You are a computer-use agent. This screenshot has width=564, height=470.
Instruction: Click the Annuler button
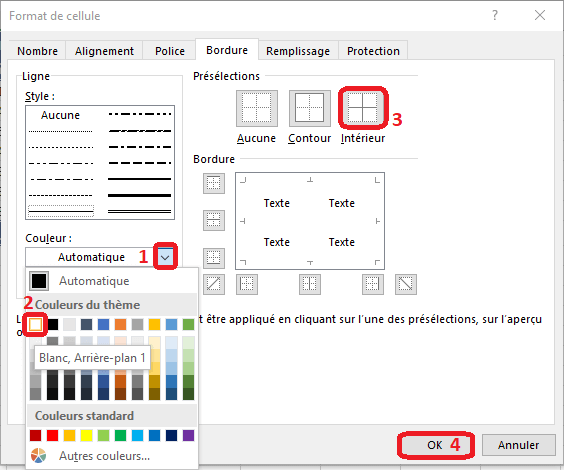click(x=518, y=445)
